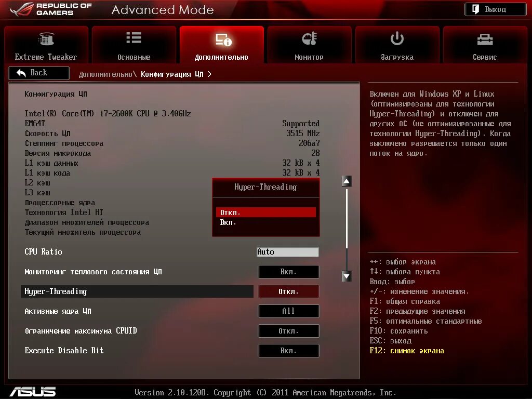
Task: Click the scroll down arrow
Action: (x=347, y=276)
